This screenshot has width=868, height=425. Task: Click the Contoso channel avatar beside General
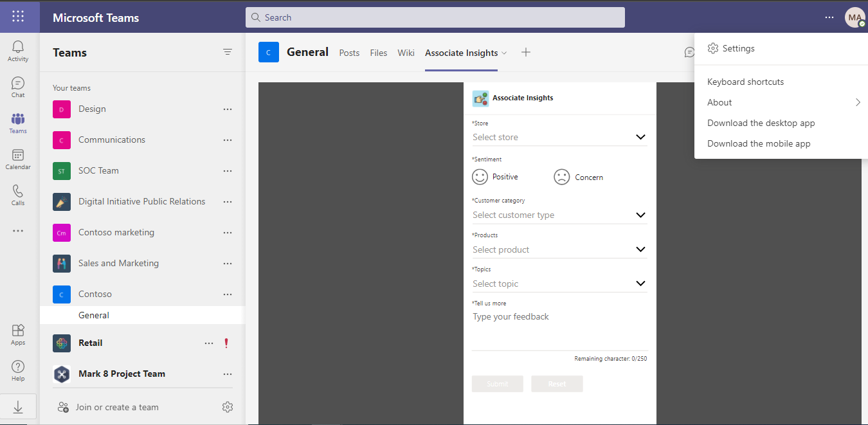269,52
